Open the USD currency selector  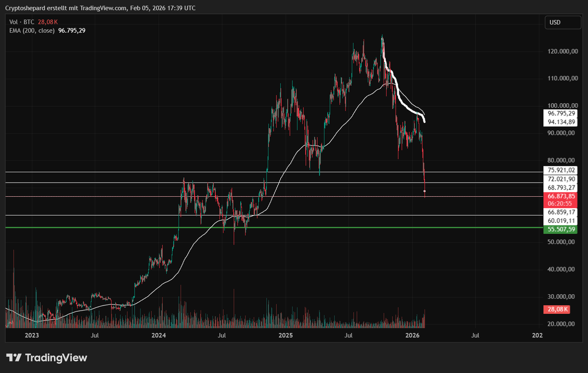click(562, 22)
